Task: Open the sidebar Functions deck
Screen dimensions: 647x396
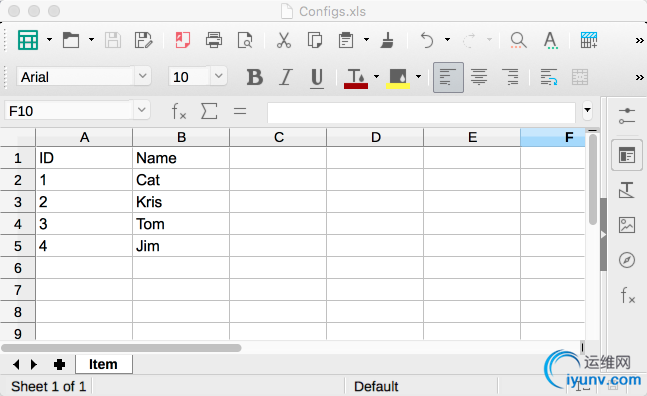Action: coord(628,295)
